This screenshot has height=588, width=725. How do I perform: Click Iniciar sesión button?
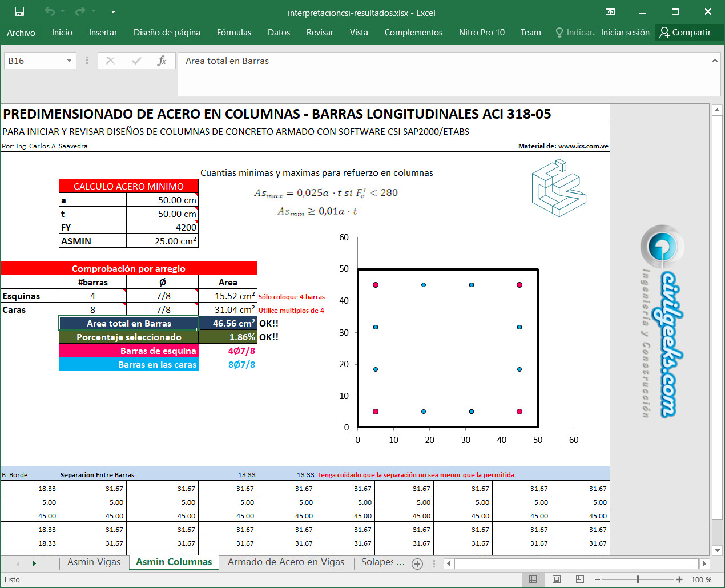[625, 33]
